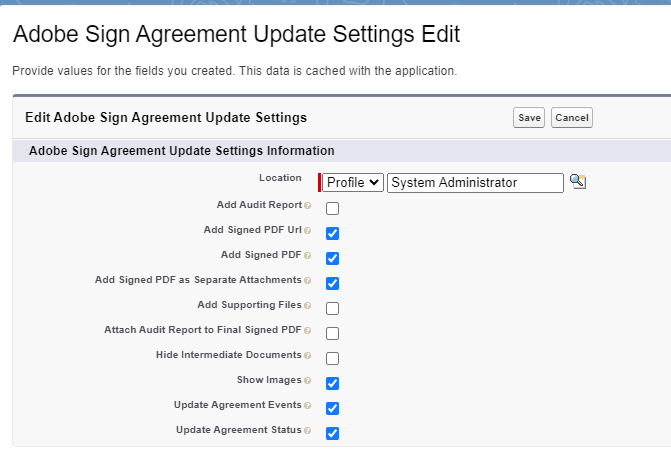Open the Location lookup magnifier icon
This screenshot has height=469, width=671.
tap(577, 182)
